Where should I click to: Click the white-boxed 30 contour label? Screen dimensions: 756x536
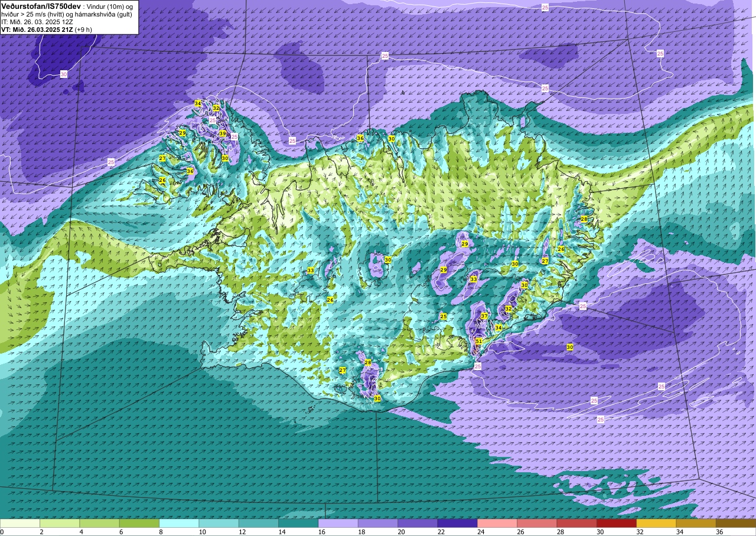63,74
